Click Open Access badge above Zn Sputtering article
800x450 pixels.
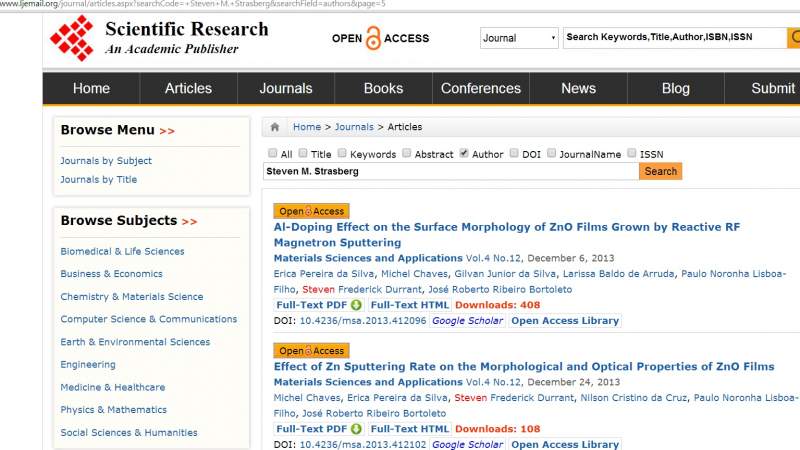click(311, 351)
